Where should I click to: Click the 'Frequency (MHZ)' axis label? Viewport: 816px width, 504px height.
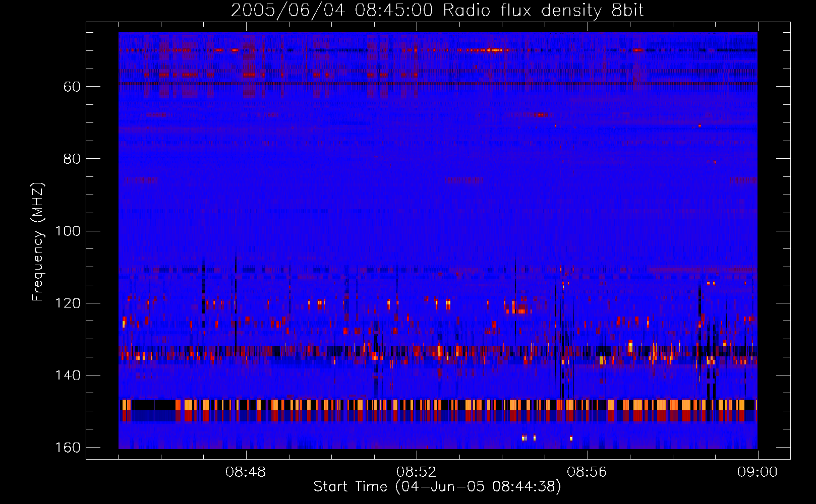click(38, 242)
